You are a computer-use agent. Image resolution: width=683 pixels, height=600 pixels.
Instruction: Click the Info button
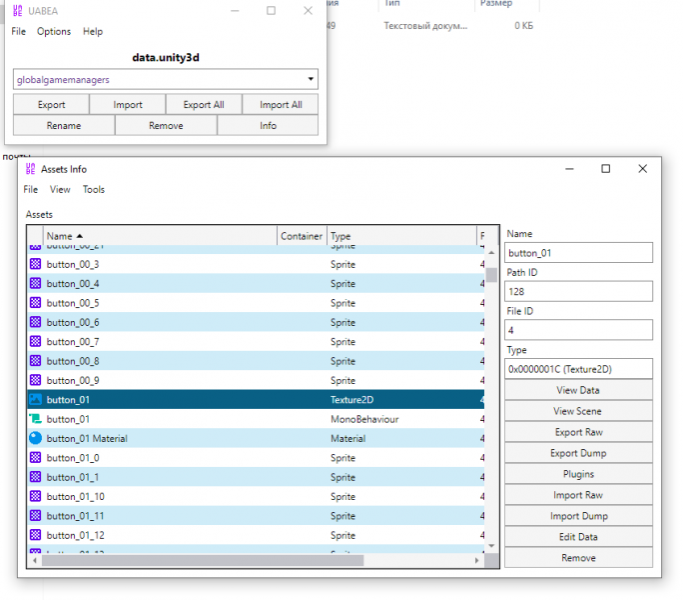[268, 125]
